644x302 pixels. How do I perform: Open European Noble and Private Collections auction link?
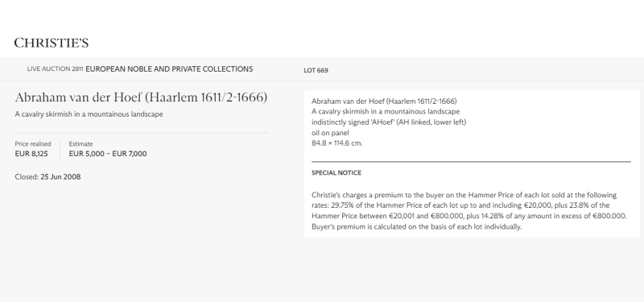pyautogui.click(x=169, y=69)
